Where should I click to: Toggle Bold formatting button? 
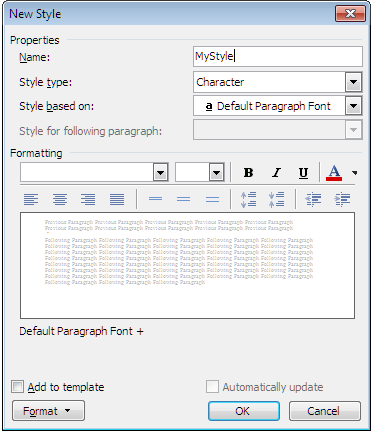tap(248, 173)
